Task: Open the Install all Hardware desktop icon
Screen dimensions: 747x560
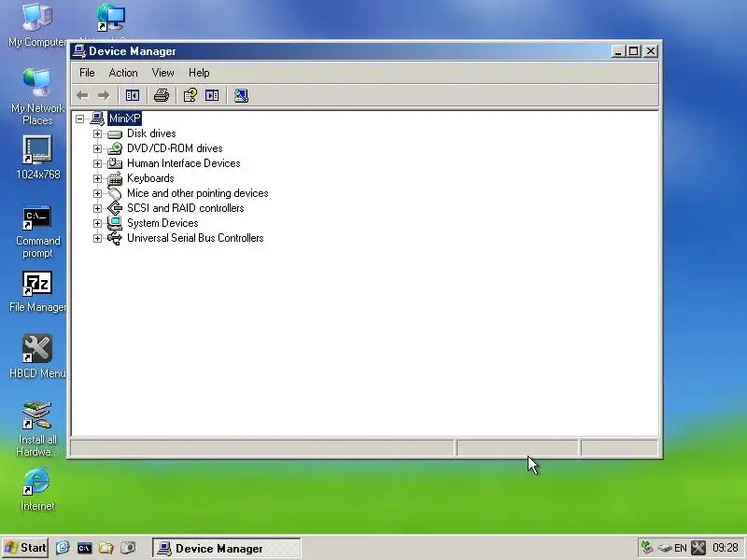Action: (x=37, y=415)
